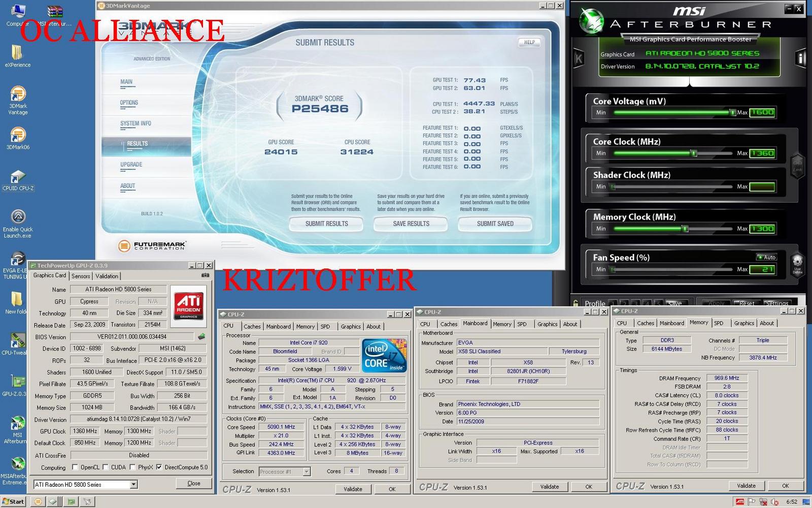Click OK in the first CPU-Z window
The width and height of the screenshot is (812, 508).
tap(392, 489)
